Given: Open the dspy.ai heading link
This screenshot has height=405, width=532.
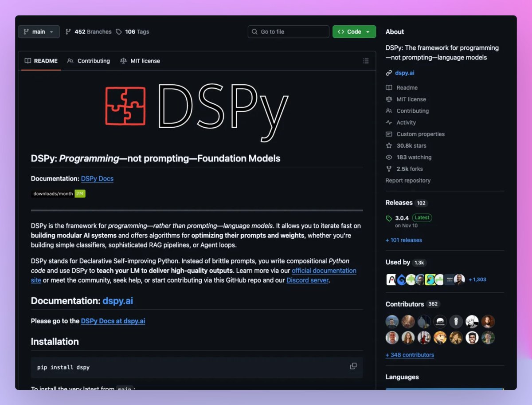Looking at the screenshot, I should click(117, 301).
